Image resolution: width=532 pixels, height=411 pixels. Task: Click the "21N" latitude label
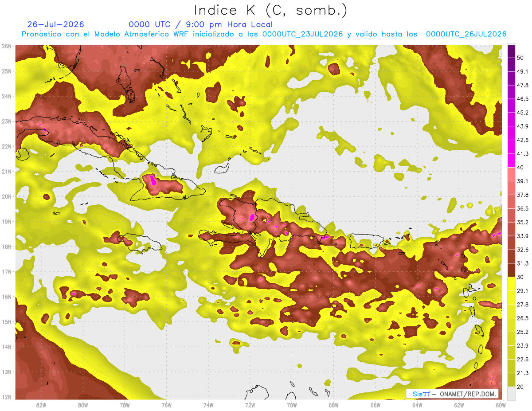7,171
